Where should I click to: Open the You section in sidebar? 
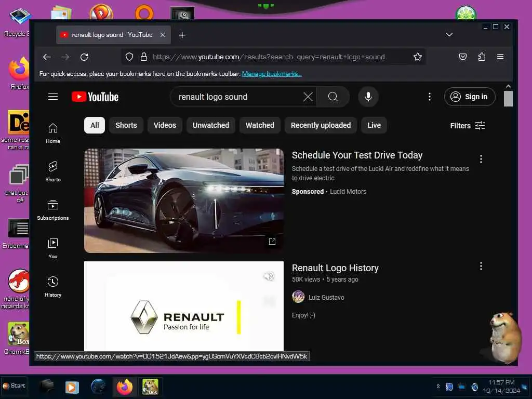point(53,249)
